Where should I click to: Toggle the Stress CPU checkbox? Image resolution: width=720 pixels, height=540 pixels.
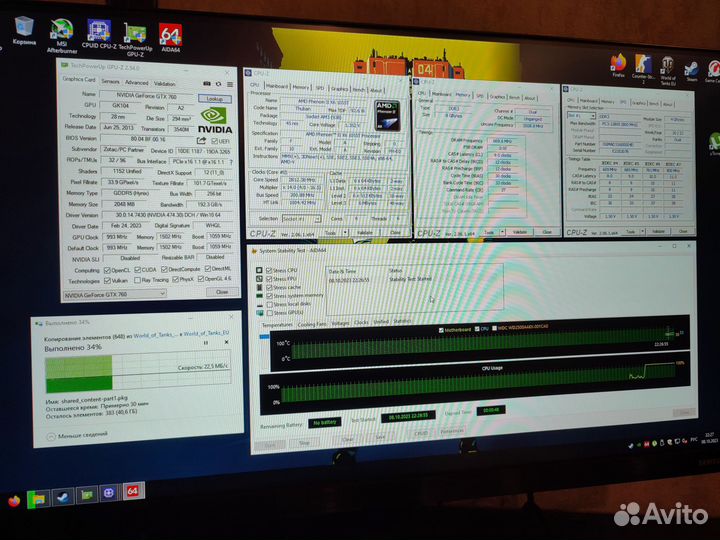pyautogui.click(x=269, y=270)
